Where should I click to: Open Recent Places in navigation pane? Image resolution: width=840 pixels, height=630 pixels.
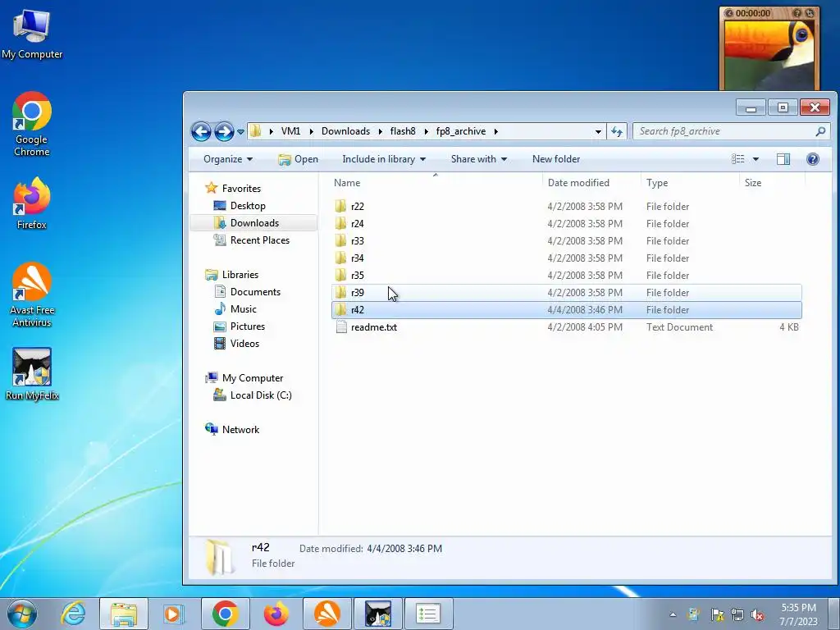pyautogui.click(x=260, y=240)
